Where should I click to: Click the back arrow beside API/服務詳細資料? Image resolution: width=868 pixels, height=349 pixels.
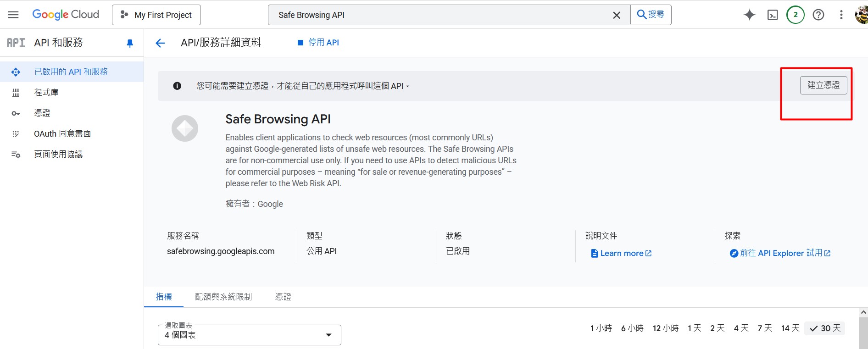[160, 43]
